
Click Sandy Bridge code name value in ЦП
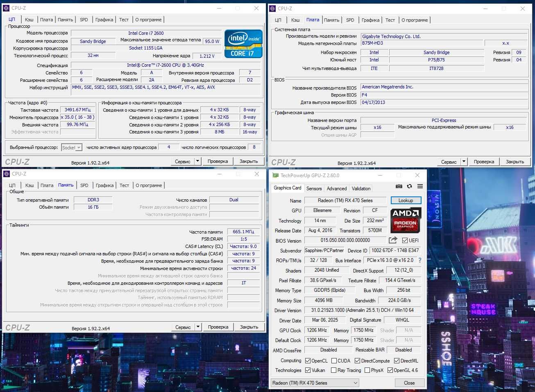pos(93,41)
